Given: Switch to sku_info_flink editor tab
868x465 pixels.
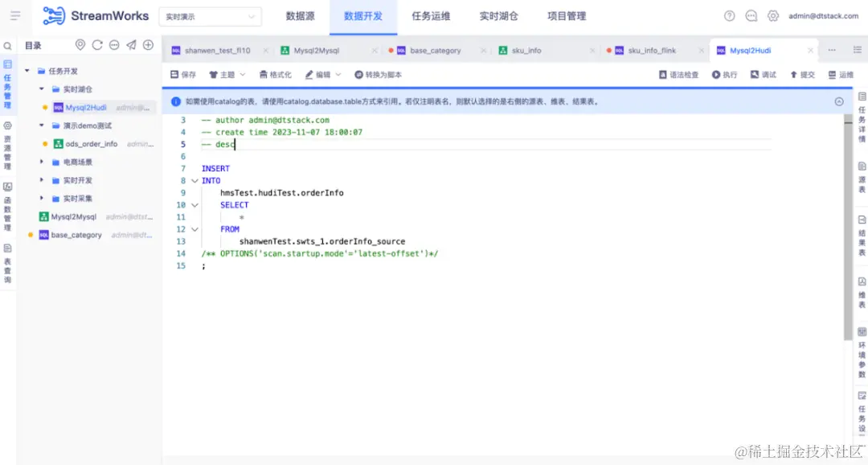Looking at the screenshot, I should [652, 51].
